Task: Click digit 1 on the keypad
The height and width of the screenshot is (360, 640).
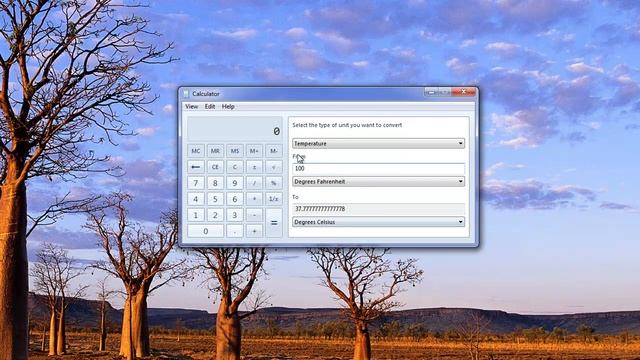Action: click(196, 215)
